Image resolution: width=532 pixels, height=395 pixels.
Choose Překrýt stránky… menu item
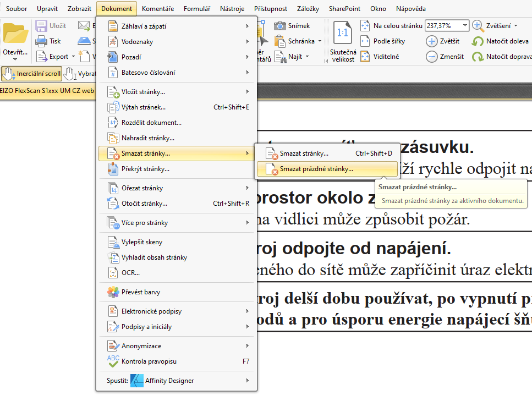[x=177, y=169]
